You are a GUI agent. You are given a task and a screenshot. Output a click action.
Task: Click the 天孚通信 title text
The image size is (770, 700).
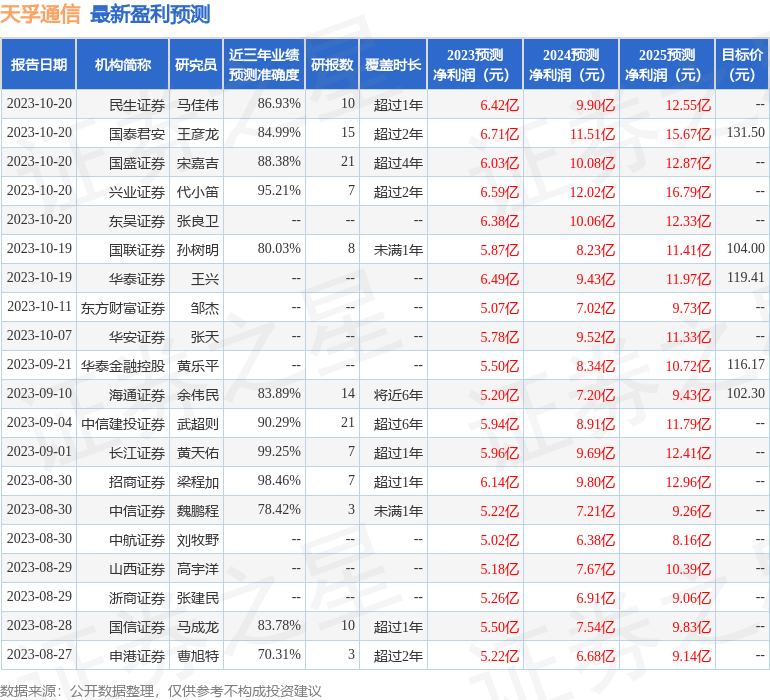[x=40, y=14]
